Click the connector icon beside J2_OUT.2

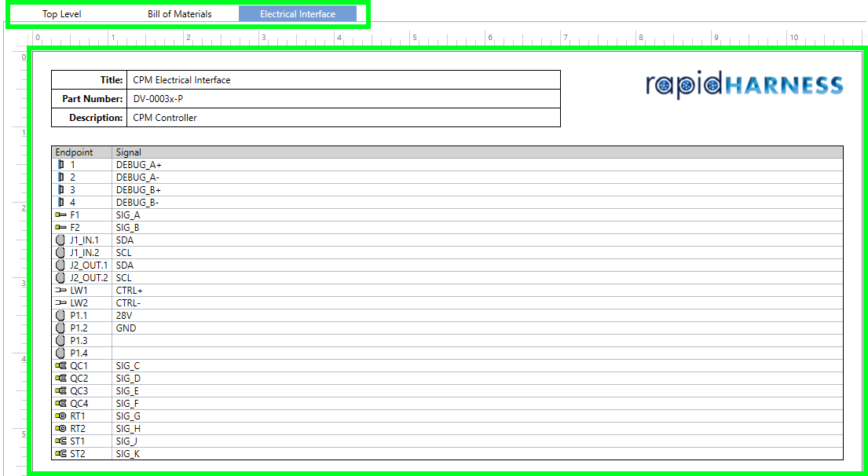pyautogui.click(x=60, y=278)
